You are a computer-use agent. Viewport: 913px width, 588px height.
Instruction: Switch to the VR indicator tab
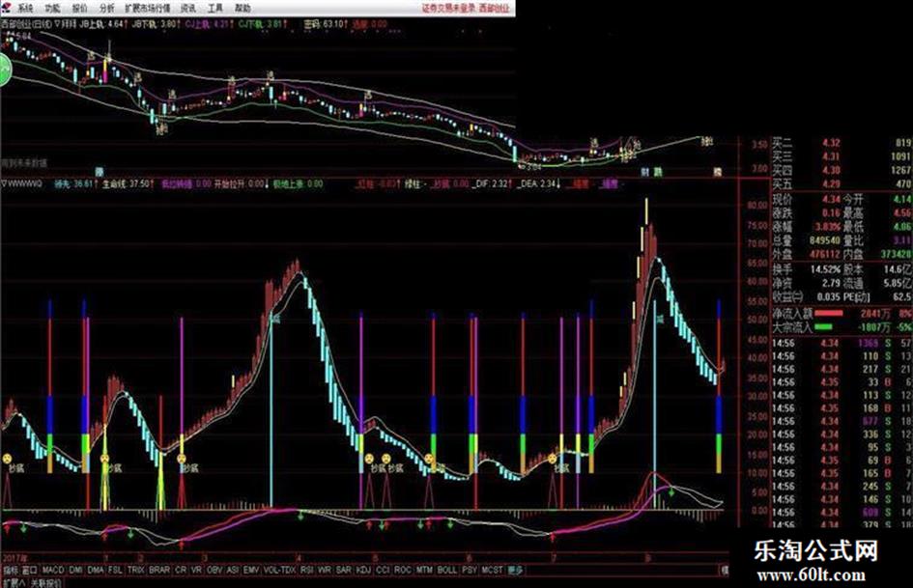click(197, 570)
